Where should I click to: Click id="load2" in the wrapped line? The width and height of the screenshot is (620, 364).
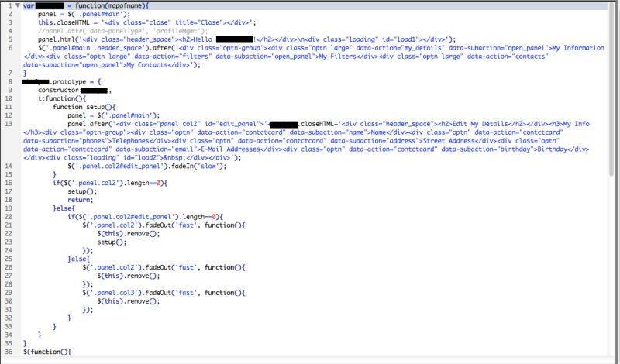click(142, 158)
